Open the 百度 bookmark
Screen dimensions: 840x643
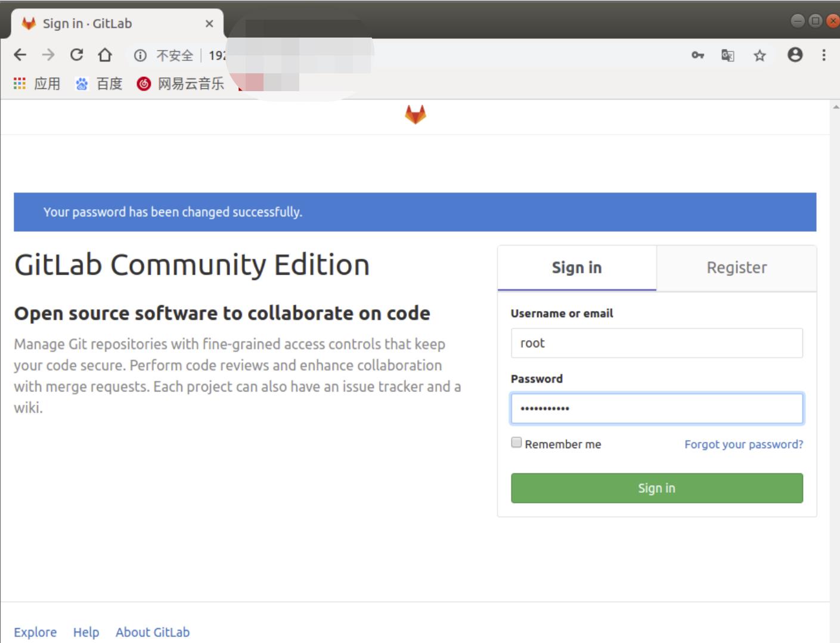tap(99, 84)
